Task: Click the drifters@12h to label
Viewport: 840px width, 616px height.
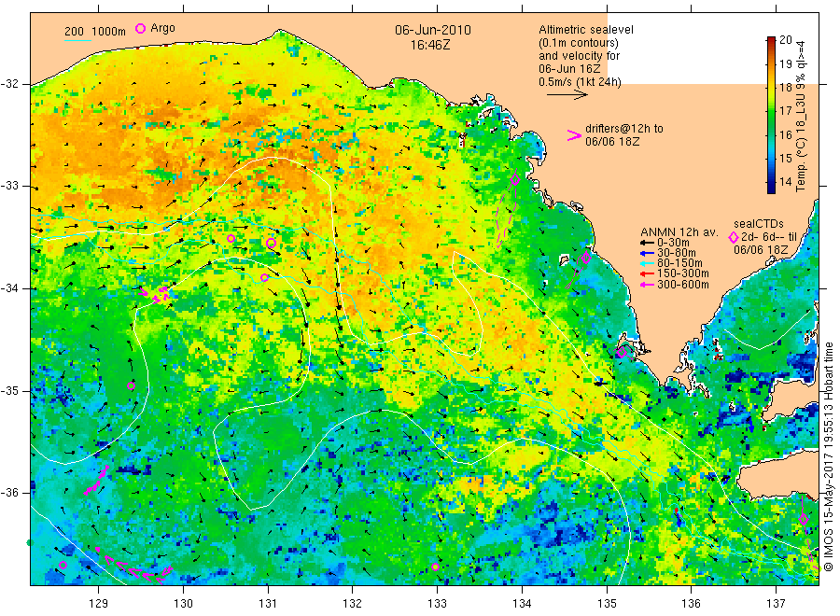Action: coord(623,129)
